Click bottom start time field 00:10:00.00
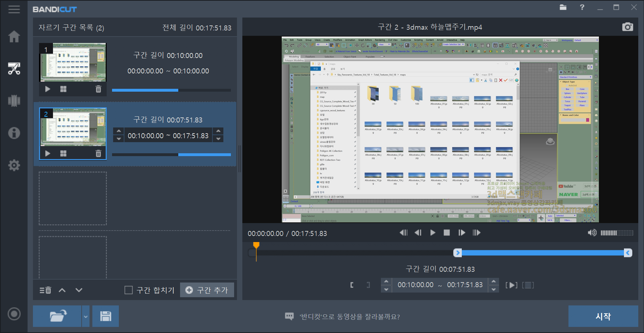The width and height of the screenshot is (644, 333). (416, 285)
